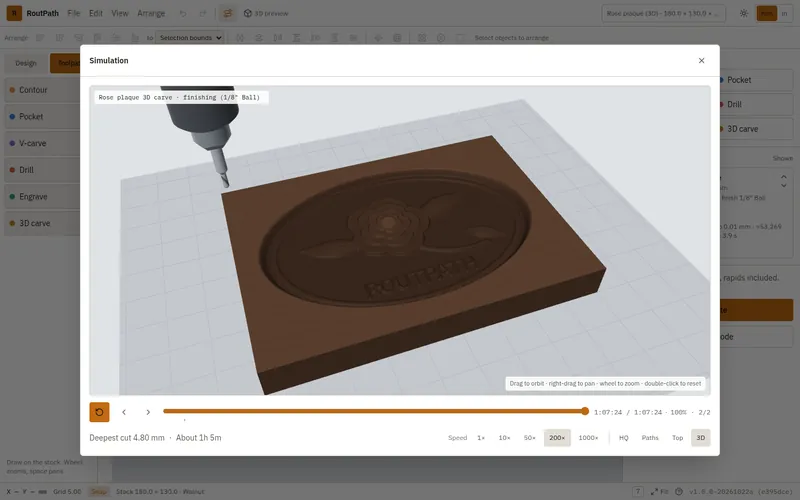800x500 pixels.
Task: Click the 3D carve button in the right panel
Action: coord(756,129)
